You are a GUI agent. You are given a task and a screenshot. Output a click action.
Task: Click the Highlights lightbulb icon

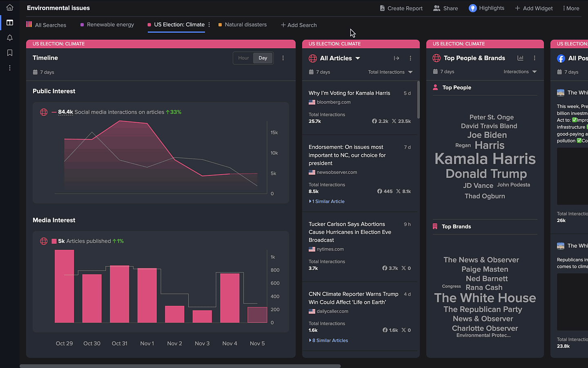tap(472, 8)
